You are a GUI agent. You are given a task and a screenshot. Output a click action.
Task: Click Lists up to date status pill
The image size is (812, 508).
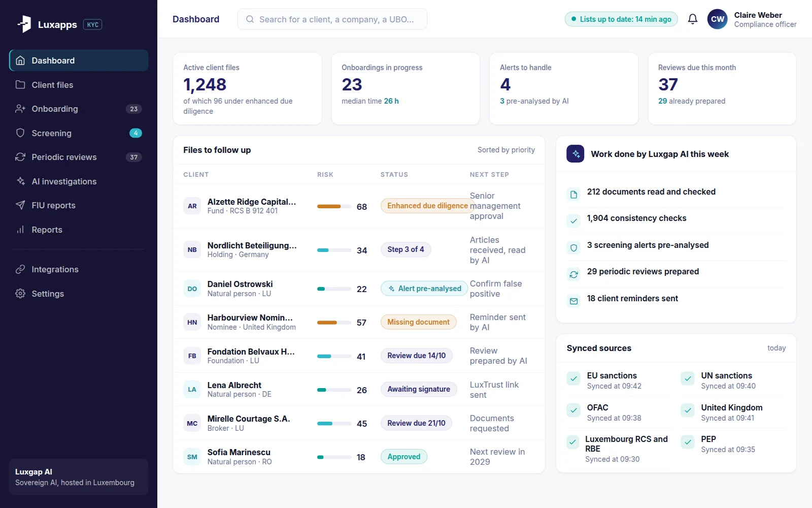(621, 19)
